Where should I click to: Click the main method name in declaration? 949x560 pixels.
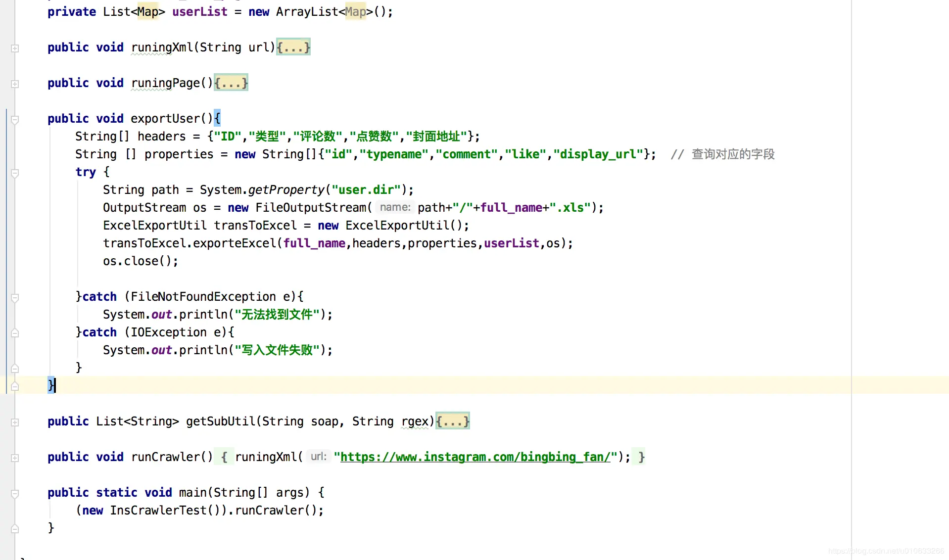tap(193, 492)
